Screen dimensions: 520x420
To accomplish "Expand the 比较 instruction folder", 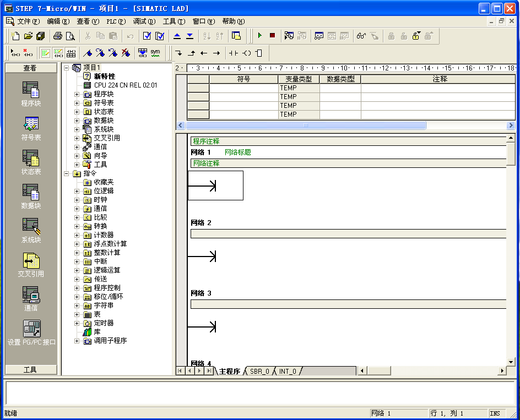I will (77, 217).
